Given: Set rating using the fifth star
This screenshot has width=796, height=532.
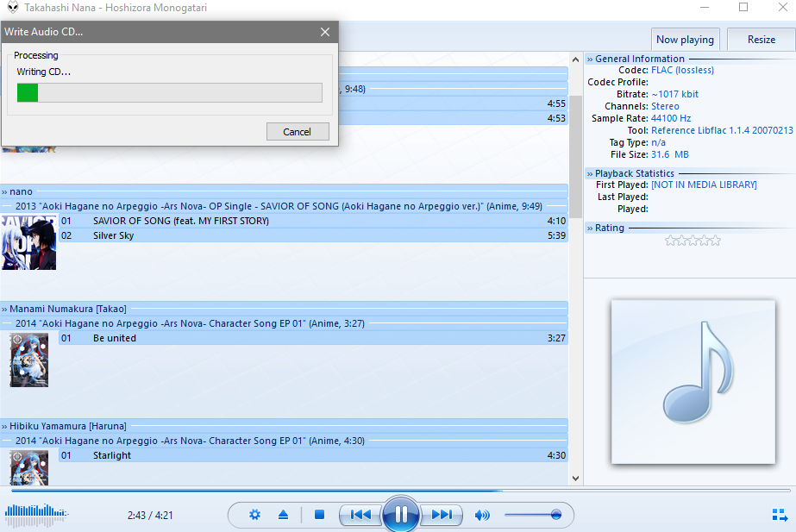Looking at the screenshot, I should tap(715, 241).
